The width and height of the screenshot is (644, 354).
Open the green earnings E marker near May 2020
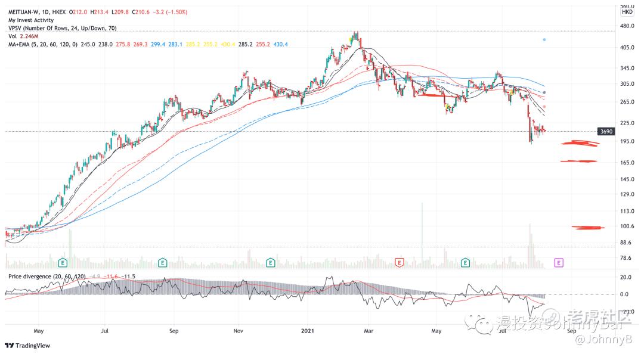(x=63, y=262)
